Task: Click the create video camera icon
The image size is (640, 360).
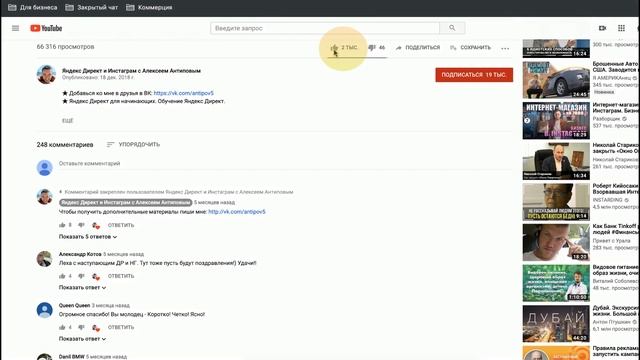Action: (602, 28)
